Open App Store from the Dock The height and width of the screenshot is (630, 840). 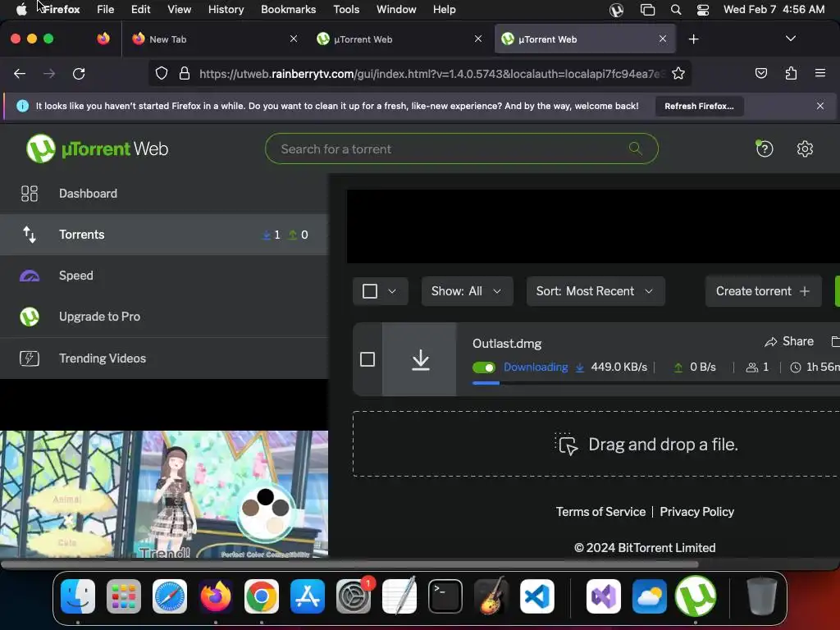click(308, 596)
